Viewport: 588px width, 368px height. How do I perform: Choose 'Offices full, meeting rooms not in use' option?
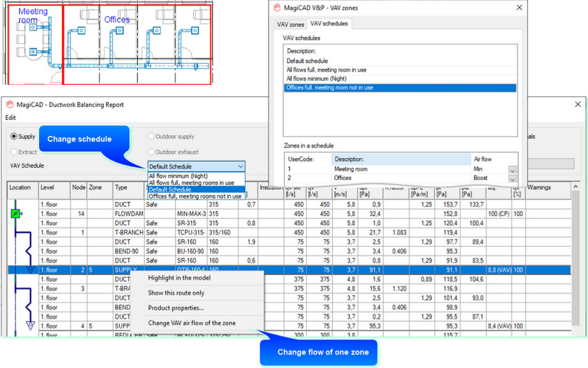[195, 196]
